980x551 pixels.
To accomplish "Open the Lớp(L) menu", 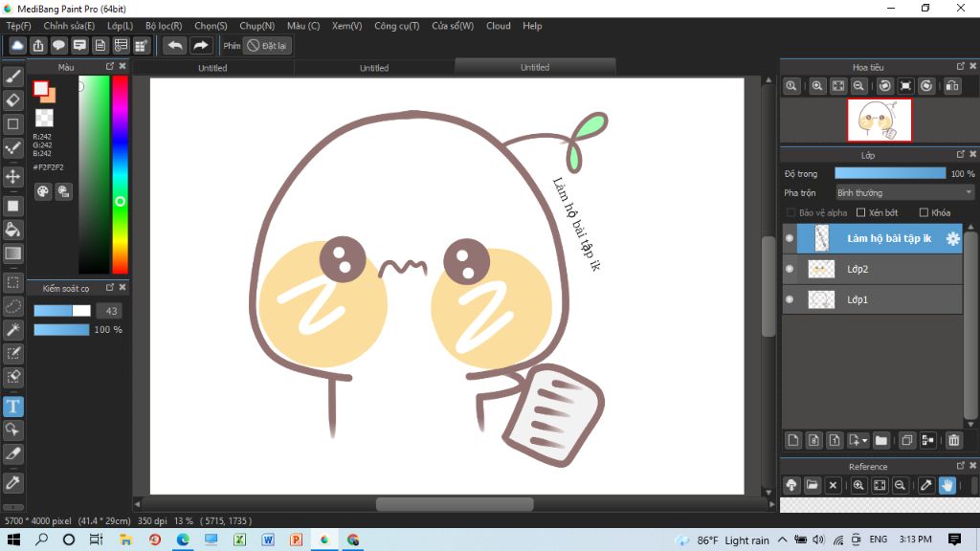I will tap(120, 26).
